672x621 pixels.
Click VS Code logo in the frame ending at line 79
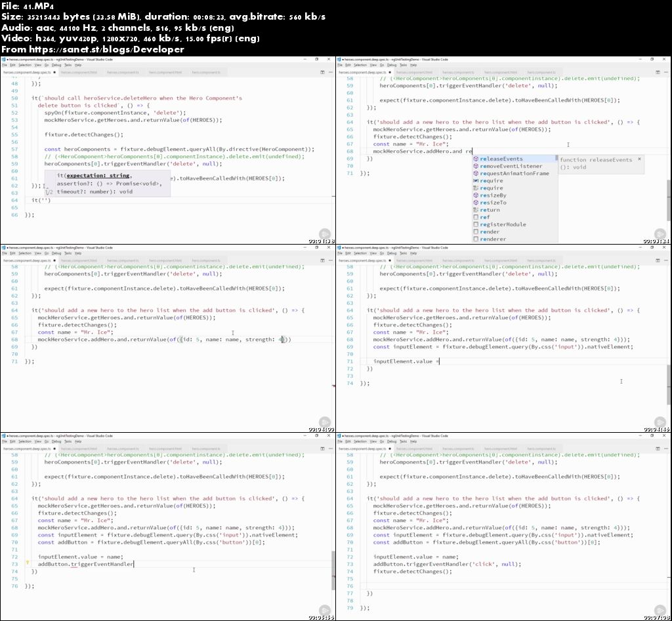click(339, 436)
